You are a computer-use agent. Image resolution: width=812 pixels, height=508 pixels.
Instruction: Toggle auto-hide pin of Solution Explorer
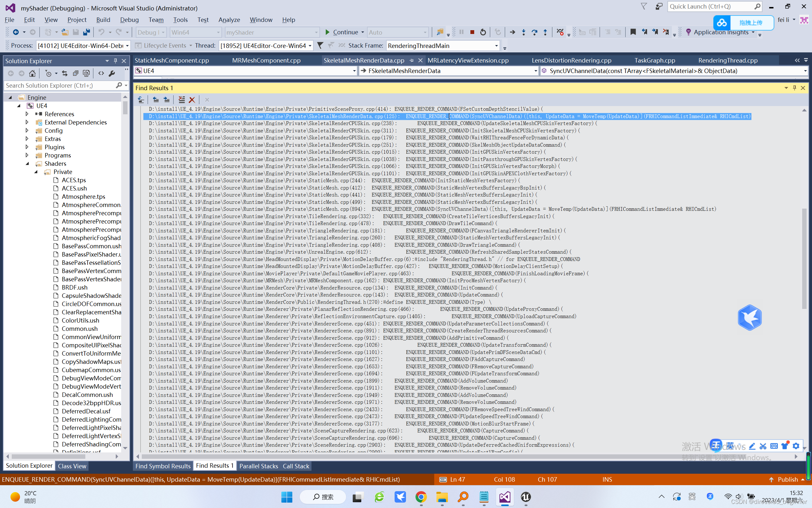[x=115, y=61]
